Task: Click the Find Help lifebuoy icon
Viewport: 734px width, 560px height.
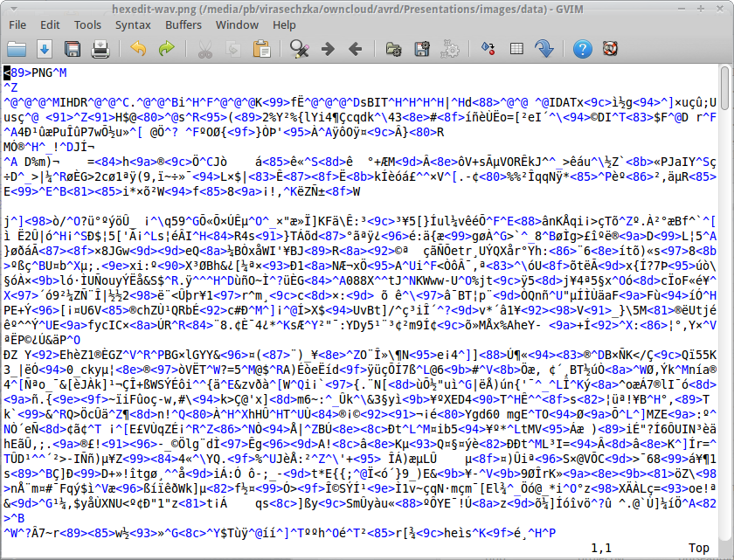Action: 610,49
